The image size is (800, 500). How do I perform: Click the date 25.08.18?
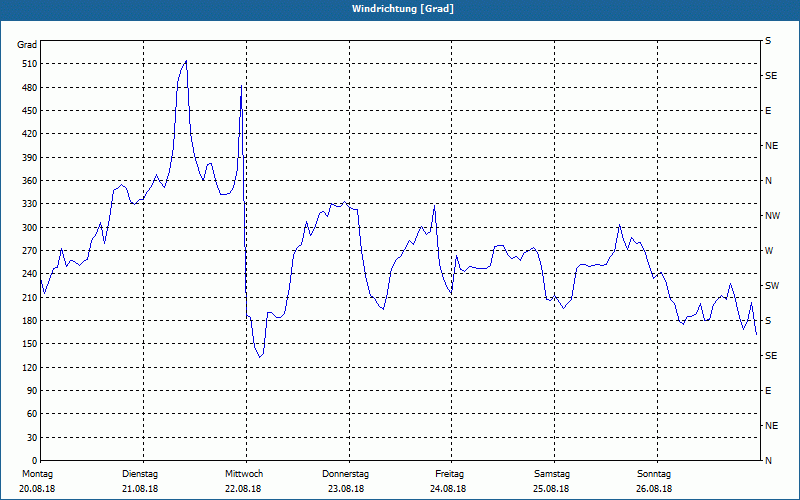click(551, 489)
